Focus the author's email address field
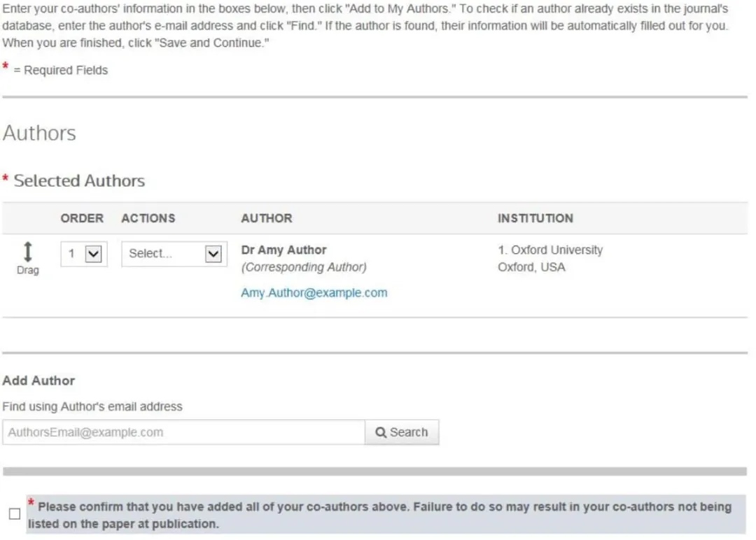This screenshot has height=540, width=756. tap(183, 432)
